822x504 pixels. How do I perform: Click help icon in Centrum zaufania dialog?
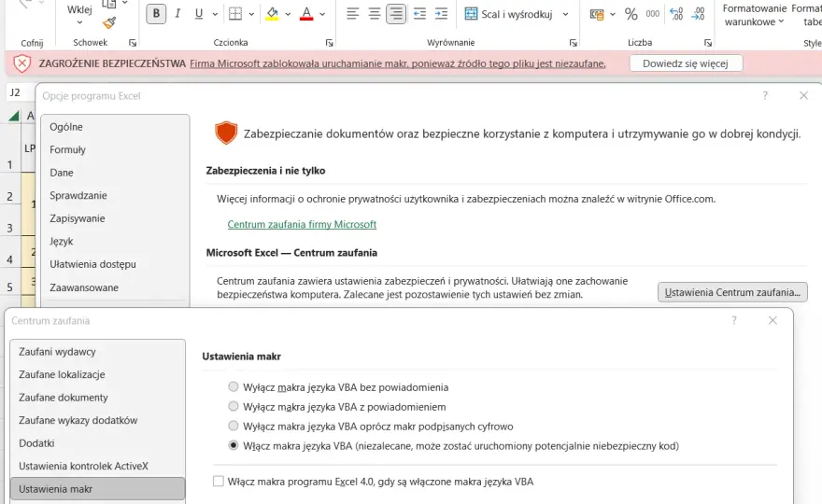pos(734,321)
